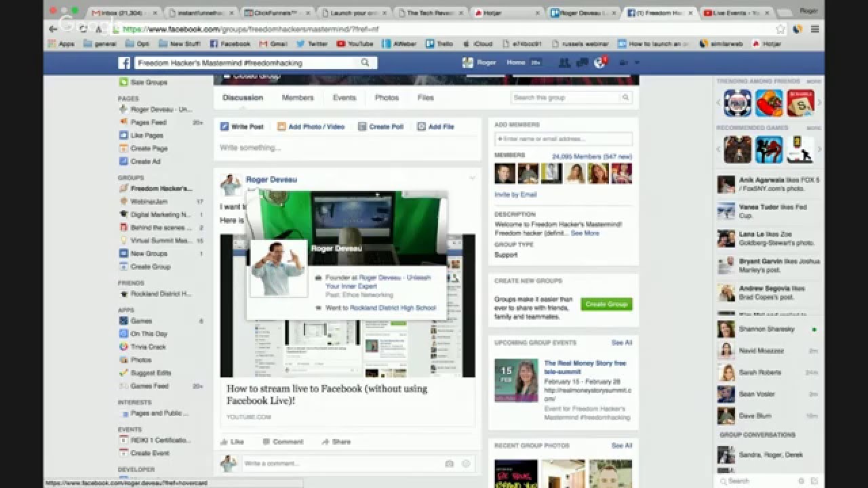This screenshot has width=868, height=488.
Task: Click the green Create Group button
Action: coord(606,304)
